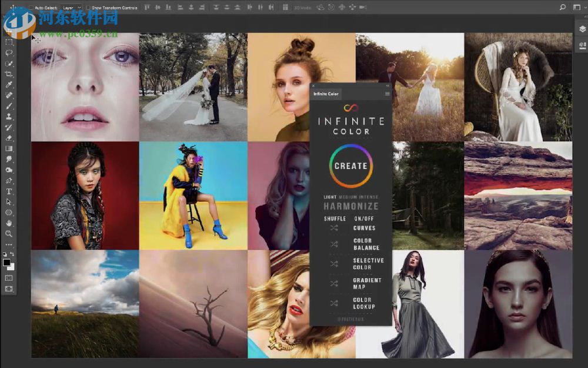Select the Horizontal Type tool
Image resolution: width=588 pixels, height=368 pixels.
click(9, 191)
